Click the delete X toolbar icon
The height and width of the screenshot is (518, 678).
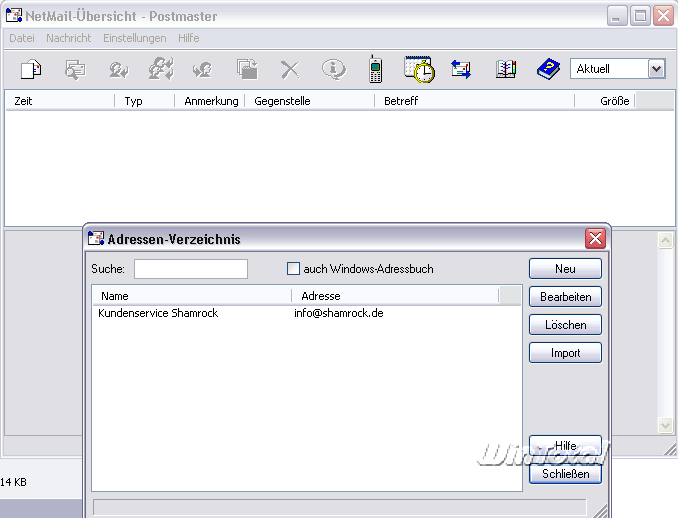290,69
